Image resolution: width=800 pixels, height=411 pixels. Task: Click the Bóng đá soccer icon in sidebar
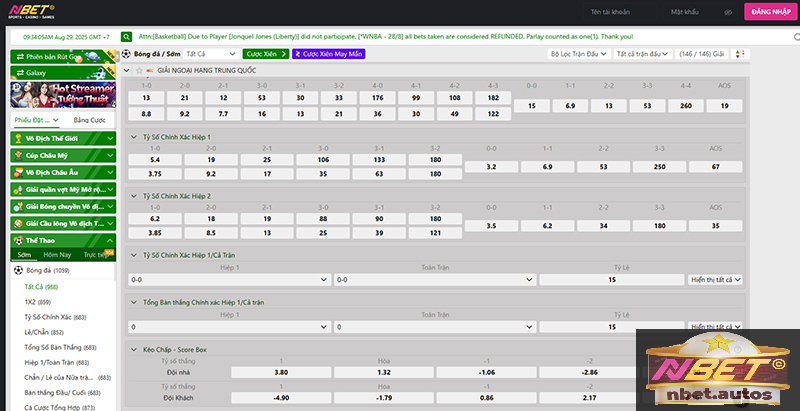[x=16, y=270]
